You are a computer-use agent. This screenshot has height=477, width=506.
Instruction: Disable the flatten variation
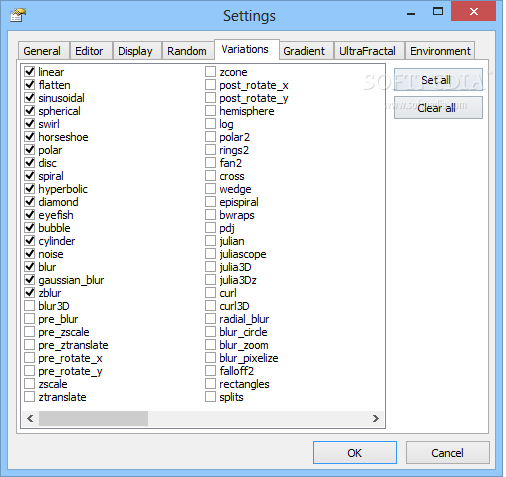click(30, 84)
